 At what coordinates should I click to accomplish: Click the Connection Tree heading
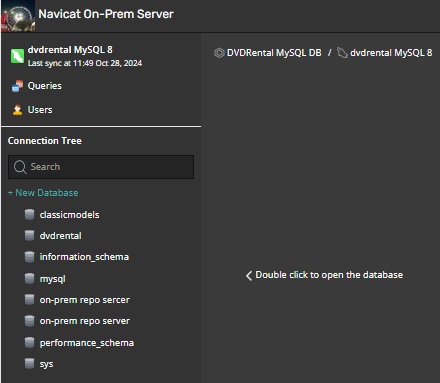point(45,141)
